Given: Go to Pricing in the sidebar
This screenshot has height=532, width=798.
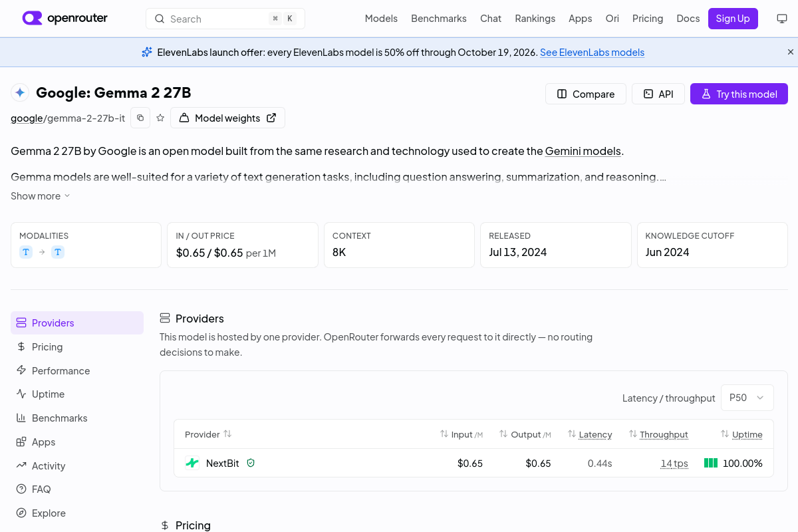Looking at the screenshot, I should 77,346.
